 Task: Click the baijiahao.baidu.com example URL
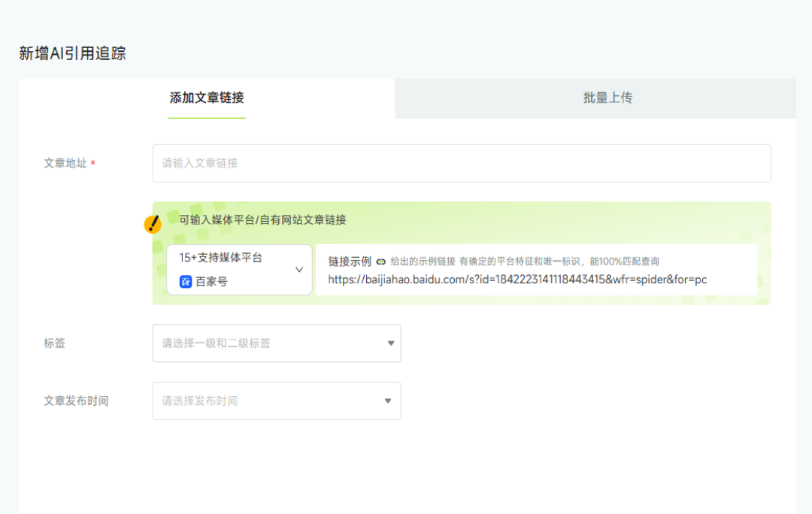tap(517, 280)
